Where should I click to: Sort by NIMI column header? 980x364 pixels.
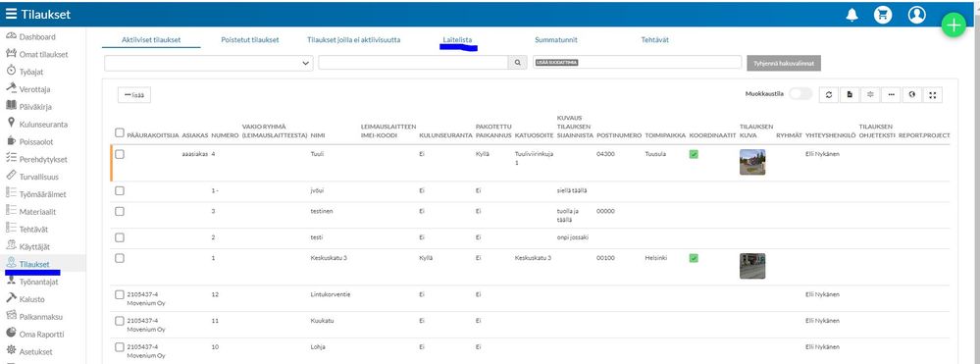(318, 135)
